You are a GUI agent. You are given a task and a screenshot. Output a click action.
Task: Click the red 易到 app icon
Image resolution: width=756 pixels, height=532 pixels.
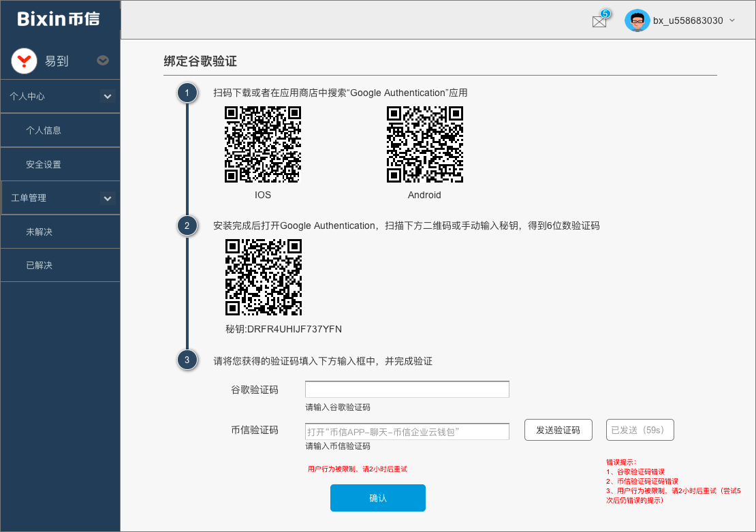click(24, 61)
